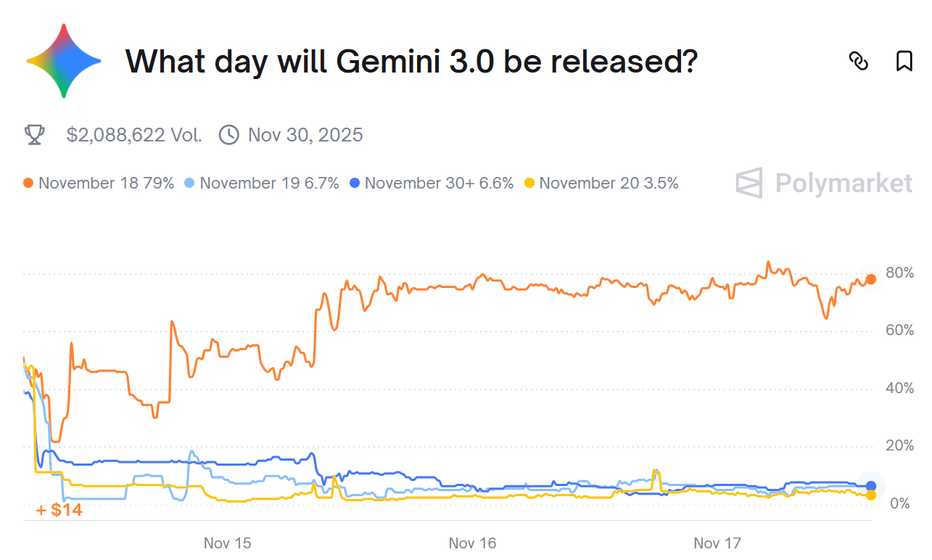Click the Nov 16 label on time axis
Screen dimensions: 932x560
click(473, 543)
